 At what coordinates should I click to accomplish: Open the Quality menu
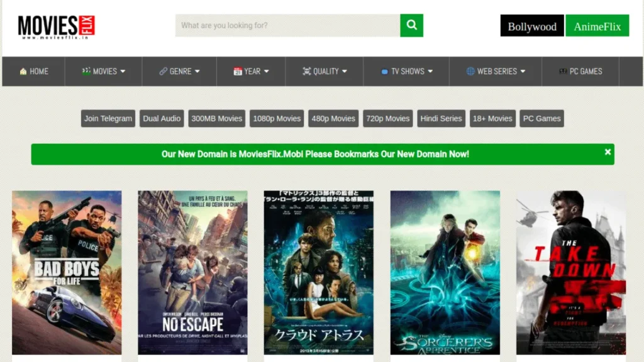(325, 72)
